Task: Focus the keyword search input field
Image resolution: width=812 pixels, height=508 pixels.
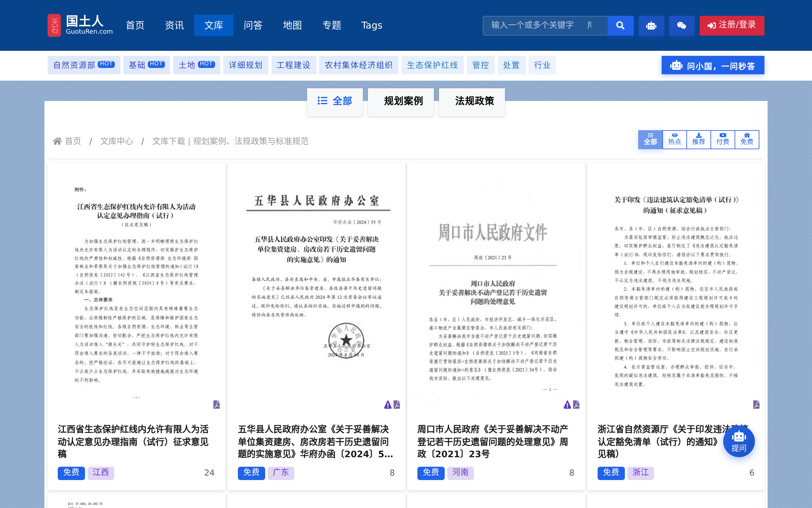Action: (x=545, y=25)
